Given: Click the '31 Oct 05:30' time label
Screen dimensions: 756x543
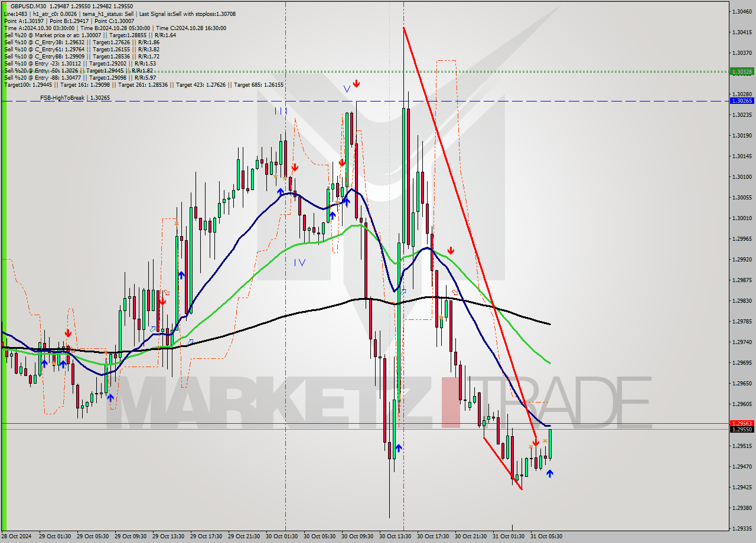Looking at the screenshot, I should coord(546,537).
